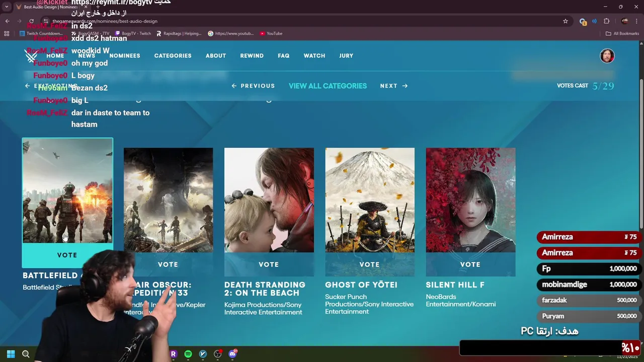644x362 pixels.
Task: Vote for Death Stranding 2
Action: tap(269, 264)
